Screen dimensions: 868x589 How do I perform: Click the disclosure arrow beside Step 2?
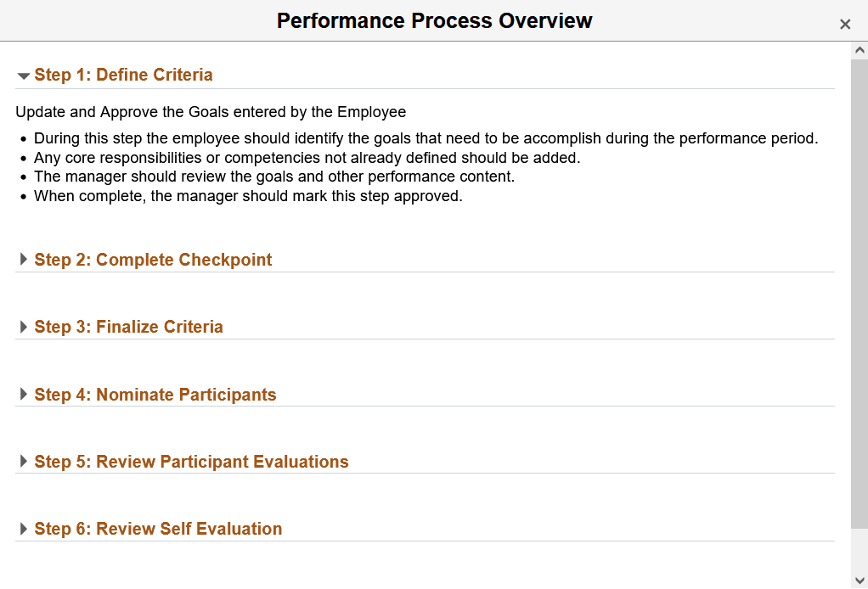23,259
